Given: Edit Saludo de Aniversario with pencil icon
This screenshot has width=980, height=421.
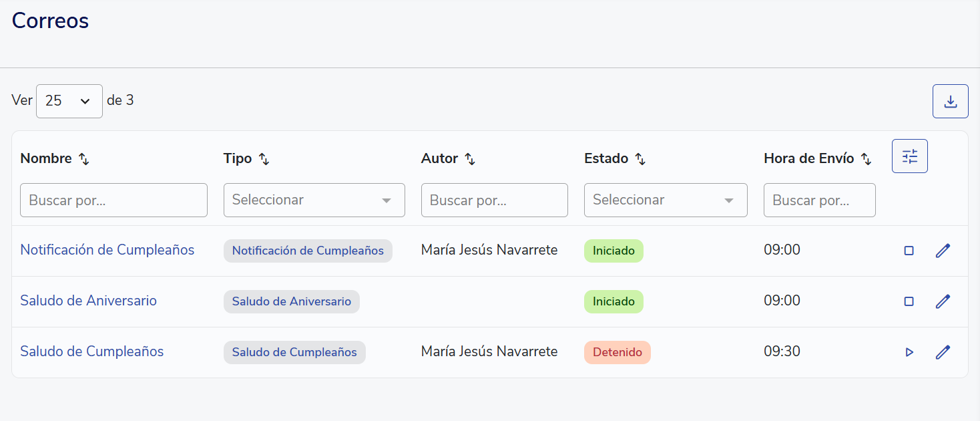Looking at the screenshot, I should point(943,301).
